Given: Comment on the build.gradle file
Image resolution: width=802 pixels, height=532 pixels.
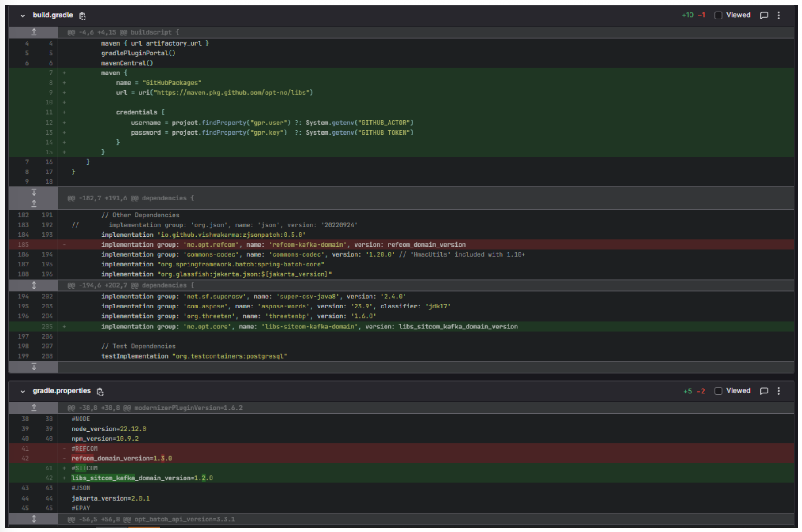Looking at the screenshot, I should pos(764,15).
